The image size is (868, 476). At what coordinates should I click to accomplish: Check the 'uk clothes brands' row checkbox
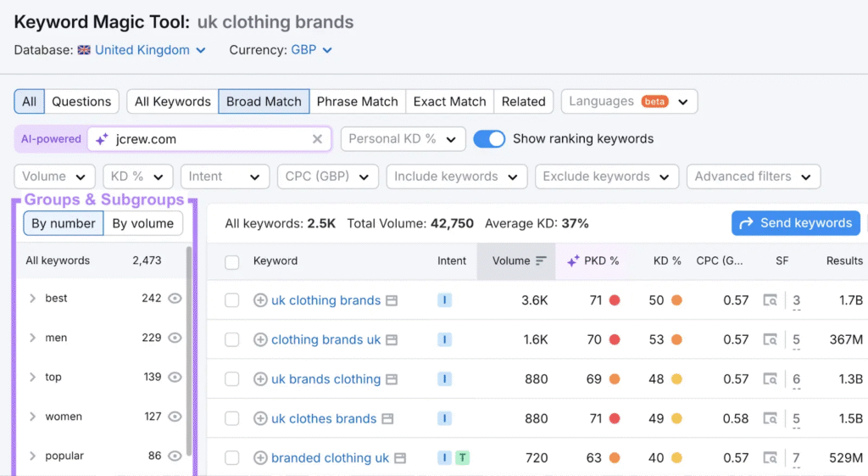[232, 418]
